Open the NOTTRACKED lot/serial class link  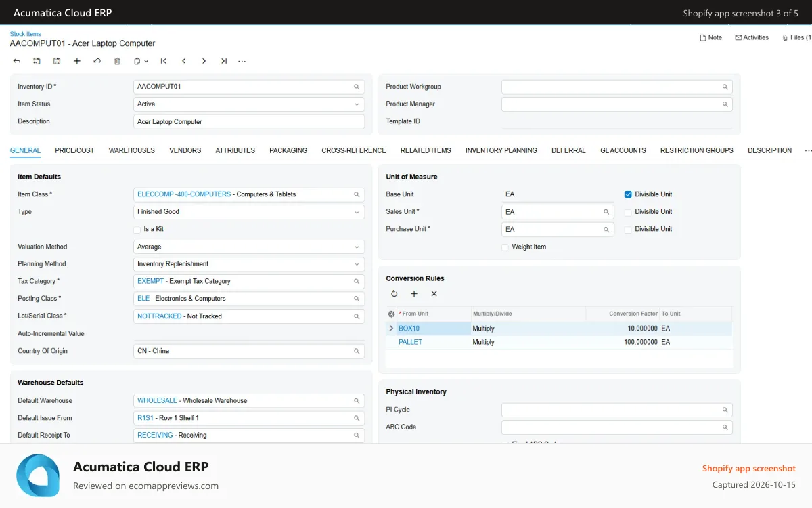pyautogui.click(x=160, y=316)
